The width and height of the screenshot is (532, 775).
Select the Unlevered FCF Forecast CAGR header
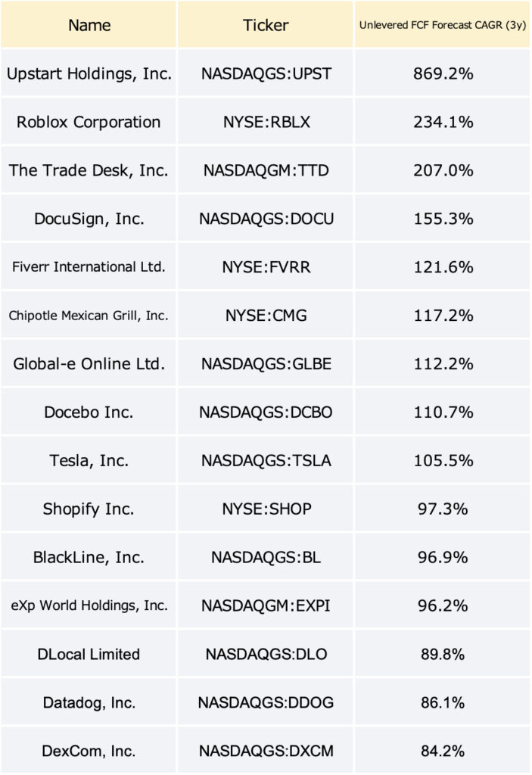coord(442,25)
